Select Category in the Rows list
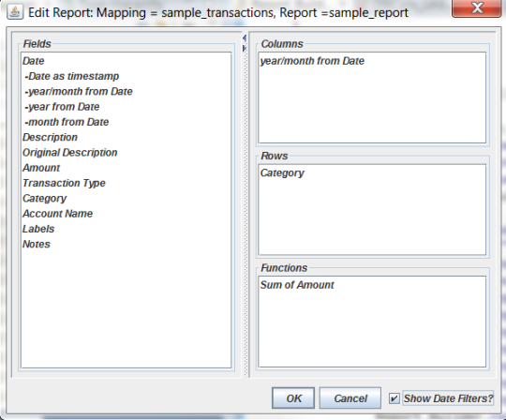 coord(372,172)
